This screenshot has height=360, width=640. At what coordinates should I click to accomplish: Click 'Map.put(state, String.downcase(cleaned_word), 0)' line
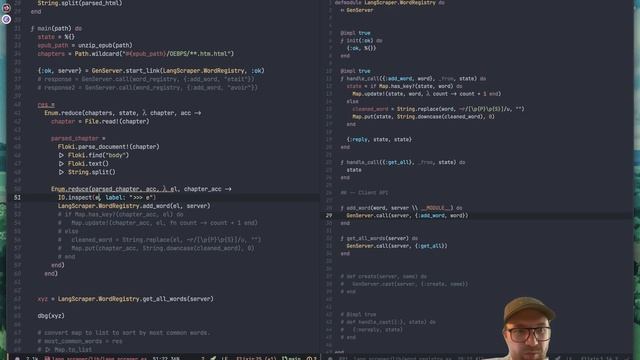[x=423, y=117]
